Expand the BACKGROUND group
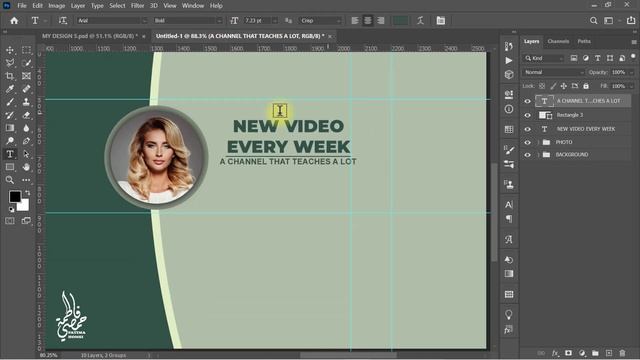The height and width of the screenshot is (360, 640). pos(538,155)
